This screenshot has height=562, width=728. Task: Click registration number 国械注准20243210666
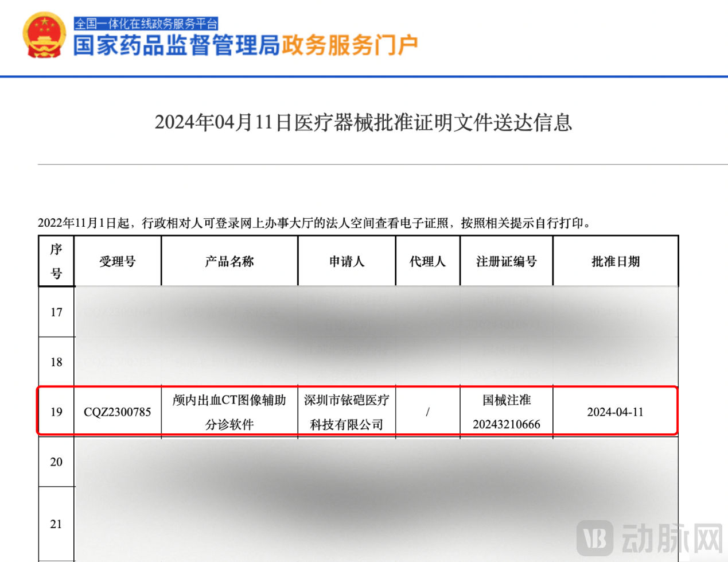click(x=507, y=412)
